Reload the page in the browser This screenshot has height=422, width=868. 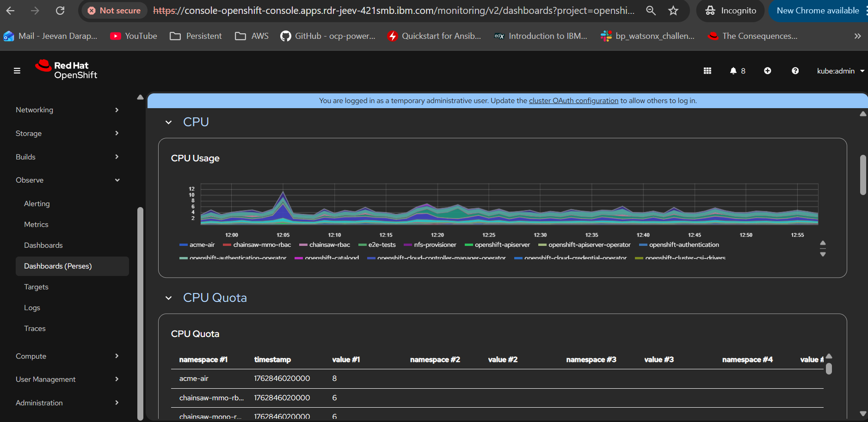(60, 11)
